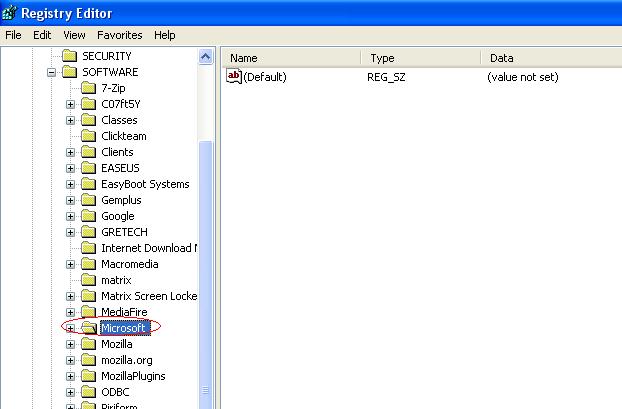Image resolution: width=622 pixels, height=409 pixels.
Task: Open the File menu
Action: tap(13, 35)
